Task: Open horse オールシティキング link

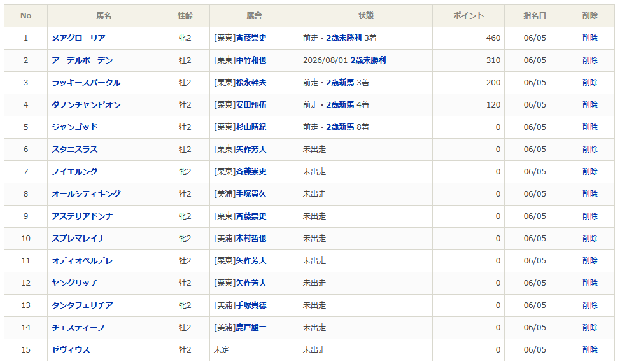Action: pyautogui.click(x=86, y=193)
